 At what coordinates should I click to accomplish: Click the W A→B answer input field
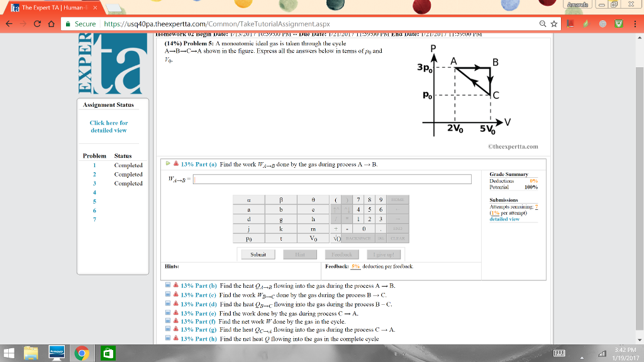332,180
